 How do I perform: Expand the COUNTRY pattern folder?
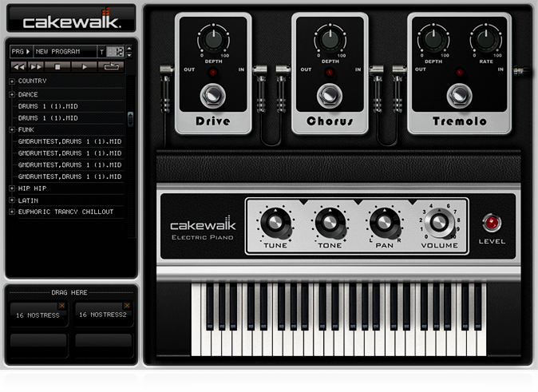point(12,81)
